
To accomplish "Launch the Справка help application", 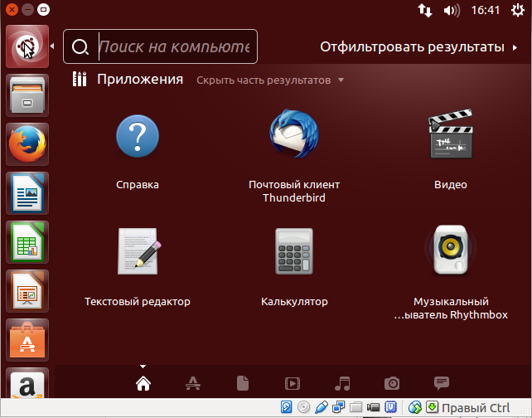I will 138,136.
